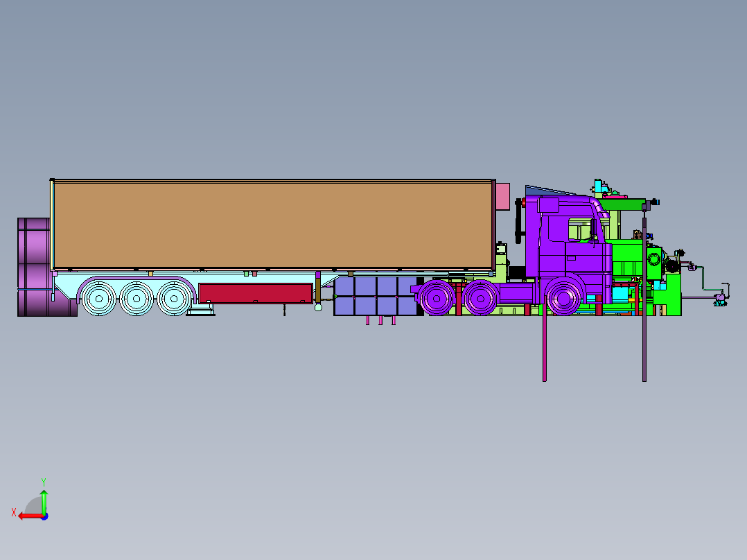Pick the frontmost trailer wheel near landing gear
The image size is (747, 560).
click(174, 299)
